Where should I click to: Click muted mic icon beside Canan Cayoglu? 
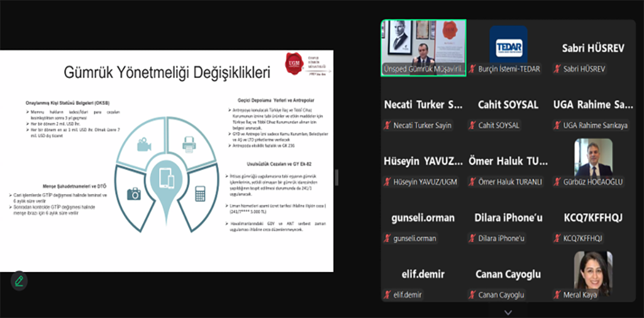(471, 295)
